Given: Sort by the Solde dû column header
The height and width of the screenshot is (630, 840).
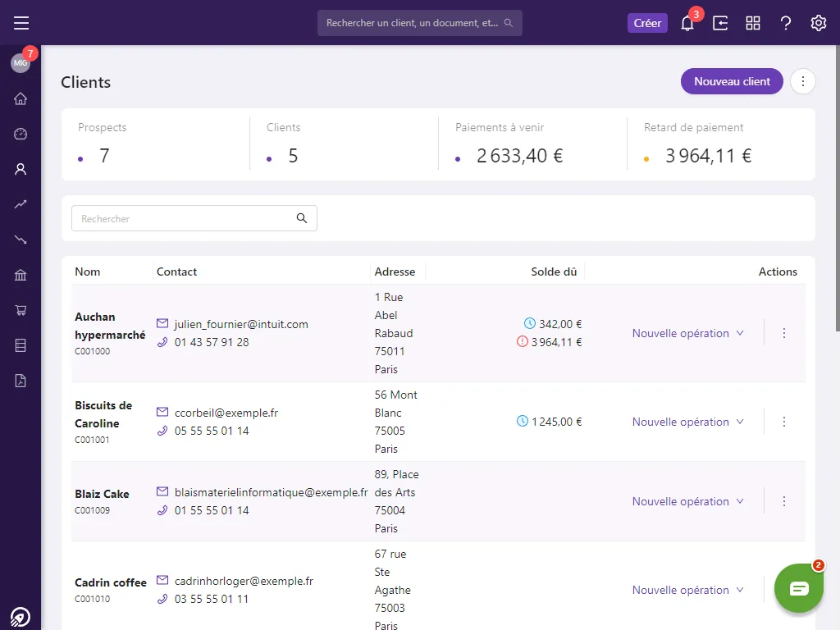Looking at the screenshot, I should tap(554, 272).
